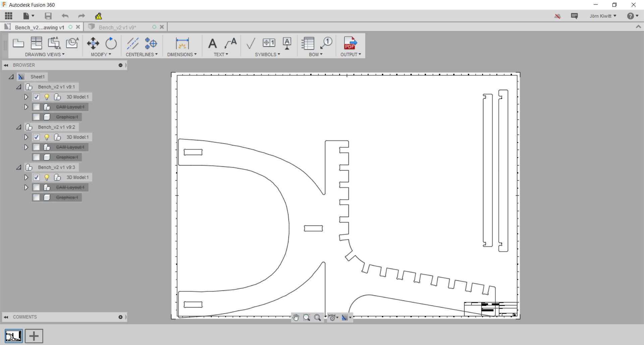This screenshot has width=644, height=345.
Task: Switch to Bench_v2 v1 v9* tab
Action: tap(117, 27)
